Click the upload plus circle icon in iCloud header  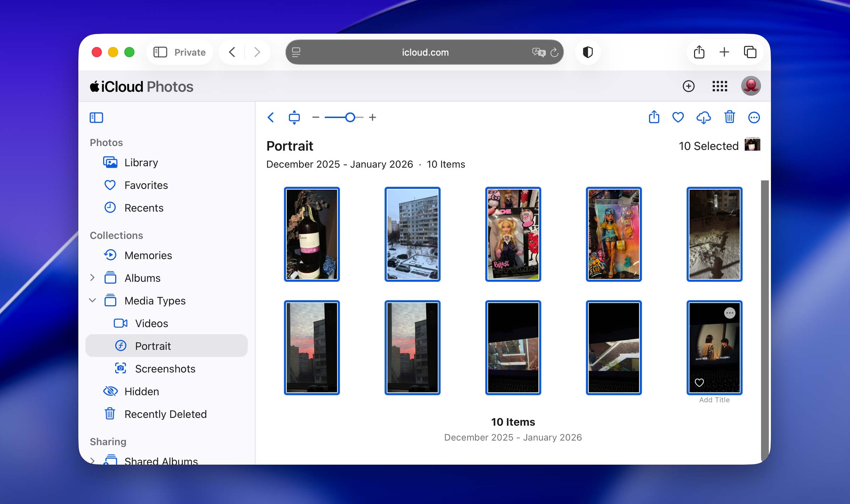coord(688,86)
